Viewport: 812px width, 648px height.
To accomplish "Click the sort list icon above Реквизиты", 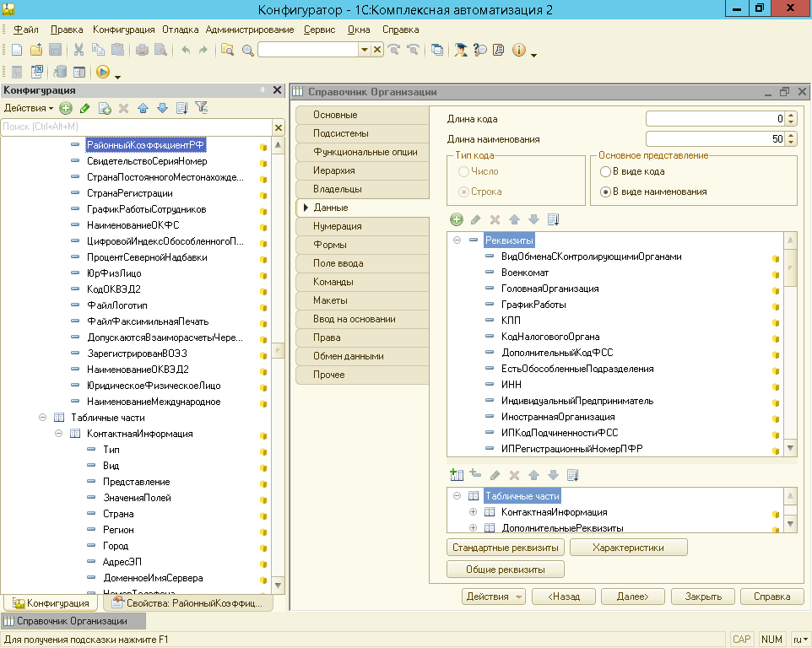I will pyautogui.click(x=553, y=219).
